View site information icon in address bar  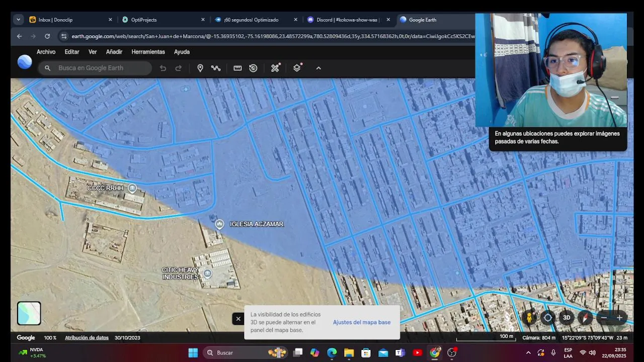[63, 36]
